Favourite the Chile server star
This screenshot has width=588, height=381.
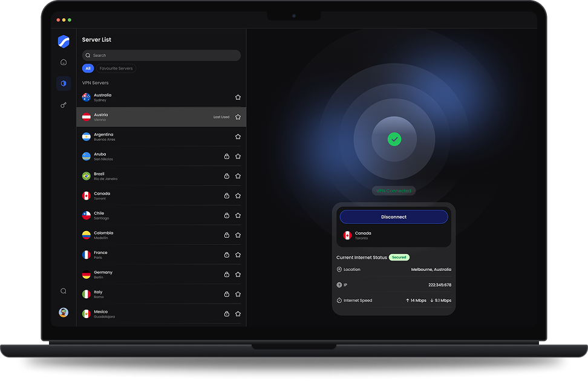pyautogui.click(x=238, y=216)
